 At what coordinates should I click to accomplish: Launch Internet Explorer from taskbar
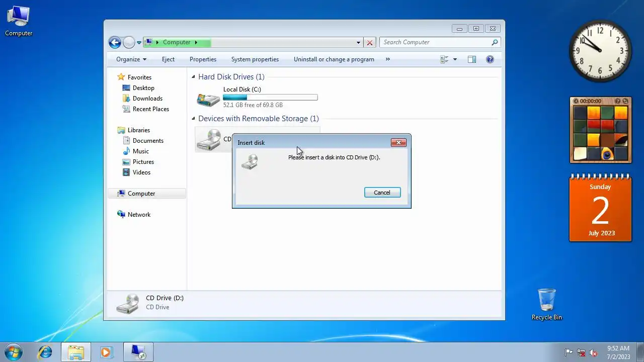point(45,352)
